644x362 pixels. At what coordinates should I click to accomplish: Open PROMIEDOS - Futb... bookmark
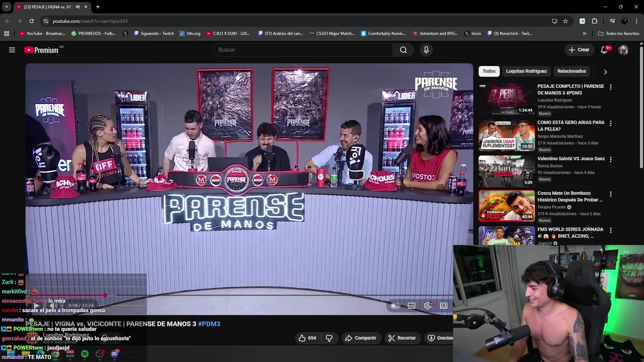pos(93,34)
